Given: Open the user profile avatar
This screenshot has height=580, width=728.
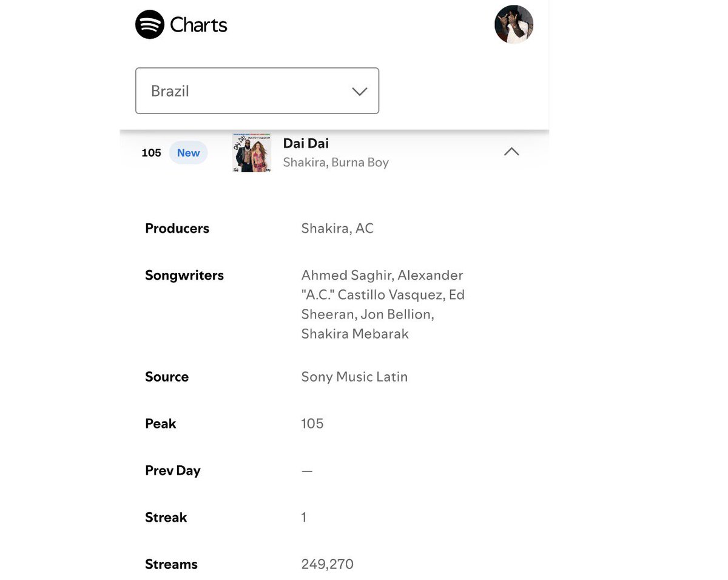Looking at the screenshot, I should click(x=514, y=24).
